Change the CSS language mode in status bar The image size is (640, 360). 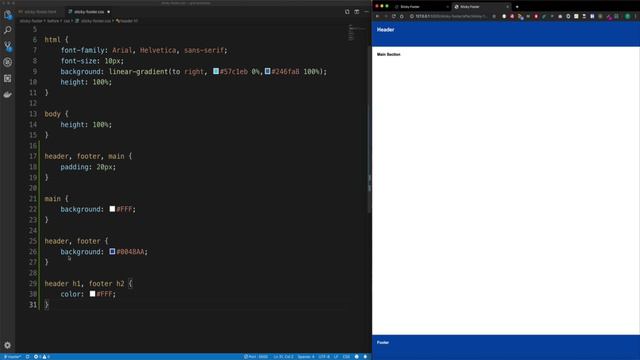(346, 357)
